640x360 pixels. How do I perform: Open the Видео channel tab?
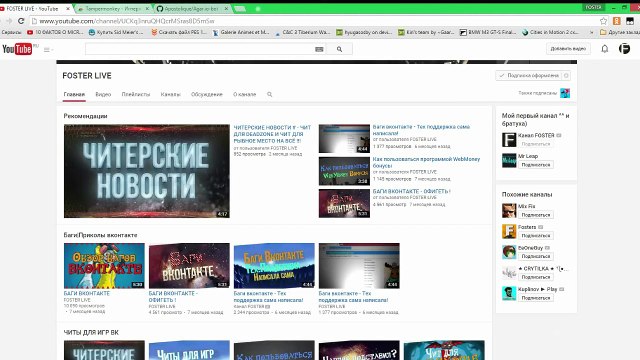103,94
